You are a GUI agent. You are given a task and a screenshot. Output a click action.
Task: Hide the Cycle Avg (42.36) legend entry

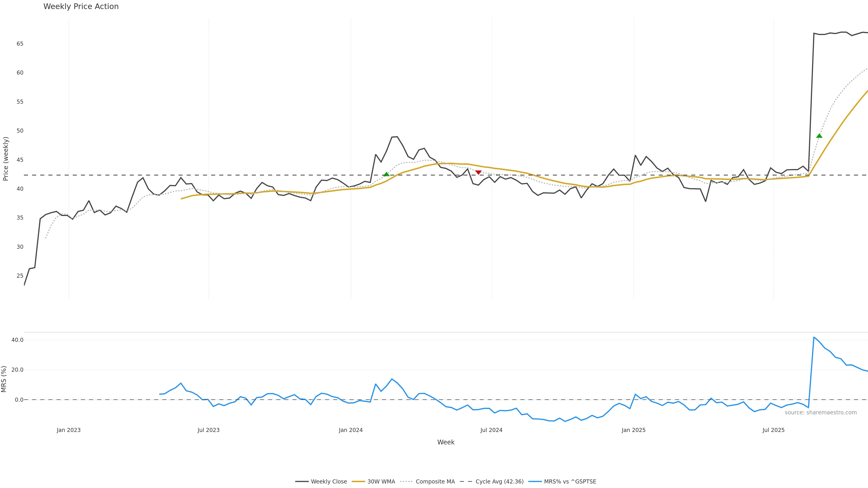499,482
